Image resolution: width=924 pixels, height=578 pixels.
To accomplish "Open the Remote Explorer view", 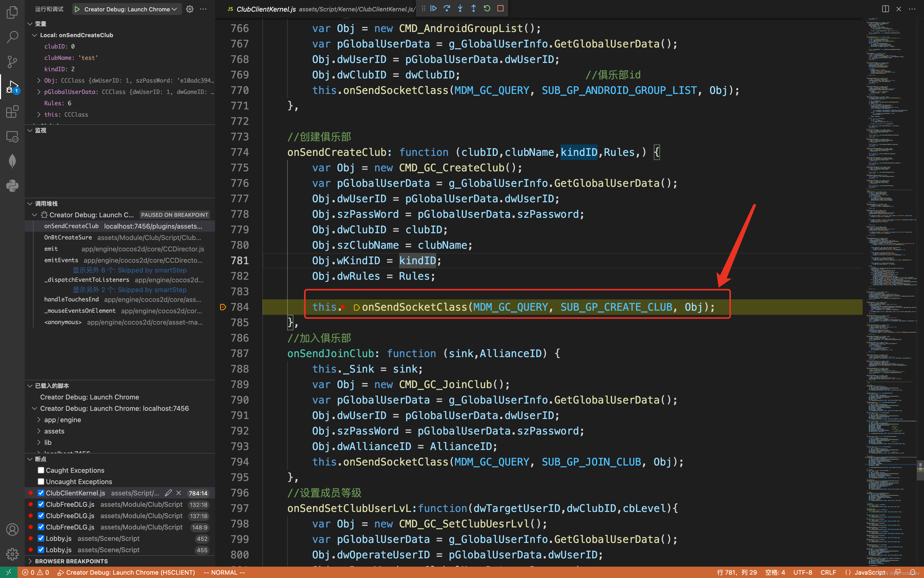I will (x=12, y=137).
